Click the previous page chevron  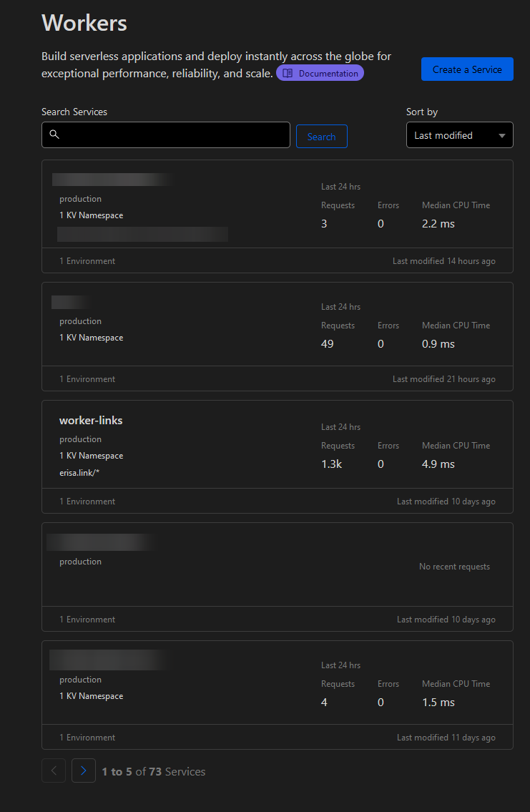(x=54, y=771)
